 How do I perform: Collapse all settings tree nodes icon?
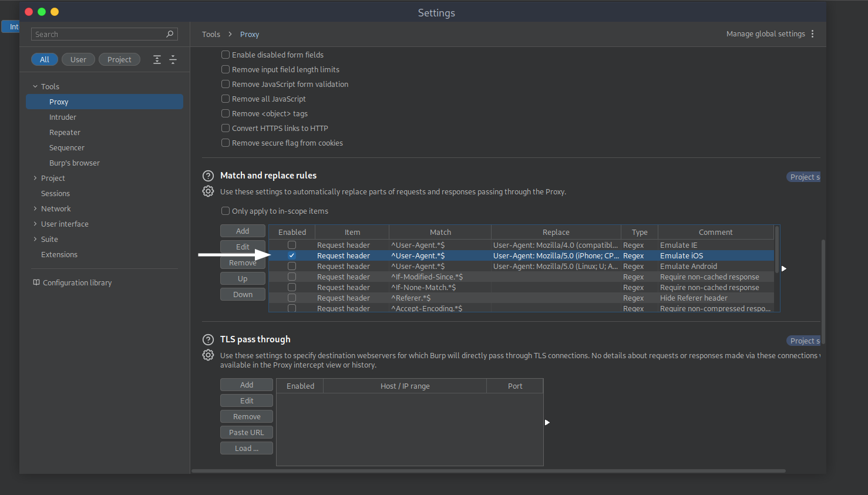[x=173, y=59]
